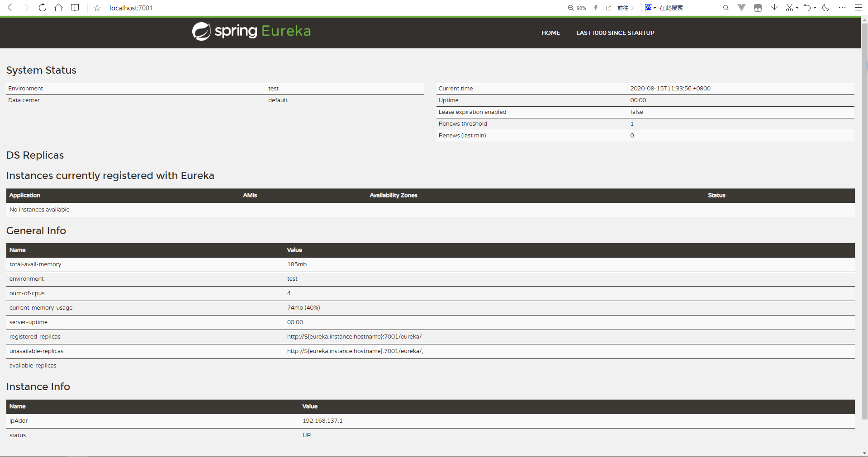
Task: Open the browser hamburger menu
Action: pyautogui.click(x=858, y=8)
